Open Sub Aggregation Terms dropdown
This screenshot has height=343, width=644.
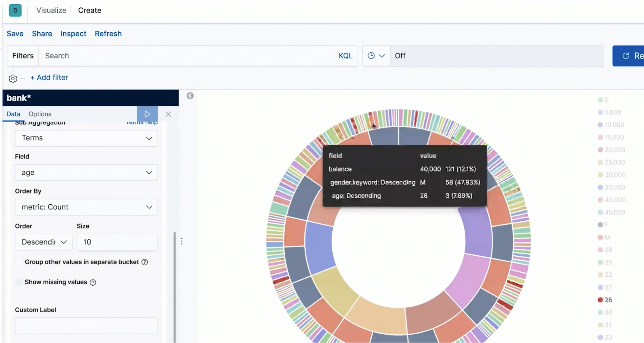pos(86,138)
